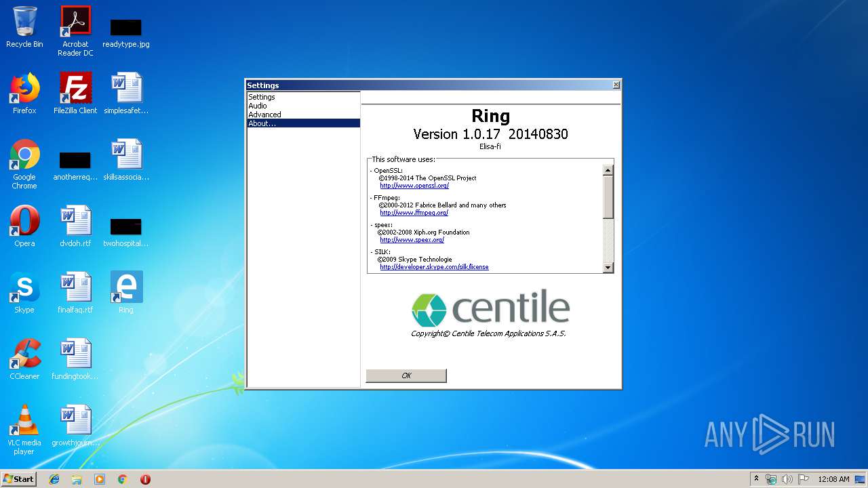Image resolution: width=868 pixels, height=488 pixels.
Task: Select Audio in the settings list
Action: point(303,106)
